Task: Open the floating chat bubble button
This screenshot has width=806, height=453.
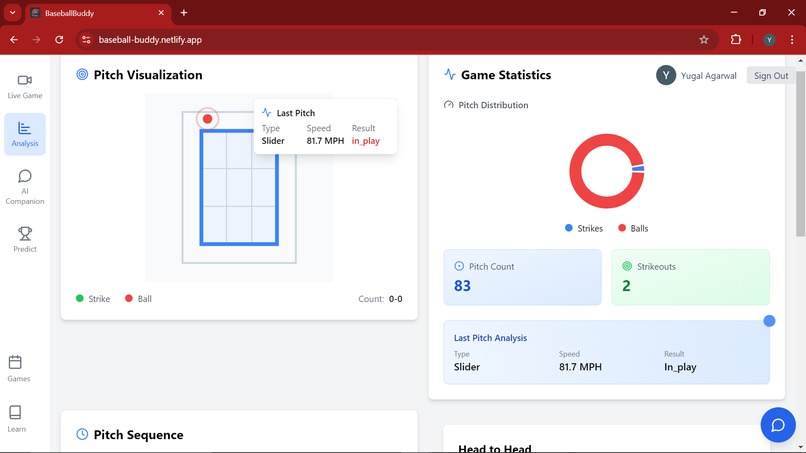Action: pos(778,425)
